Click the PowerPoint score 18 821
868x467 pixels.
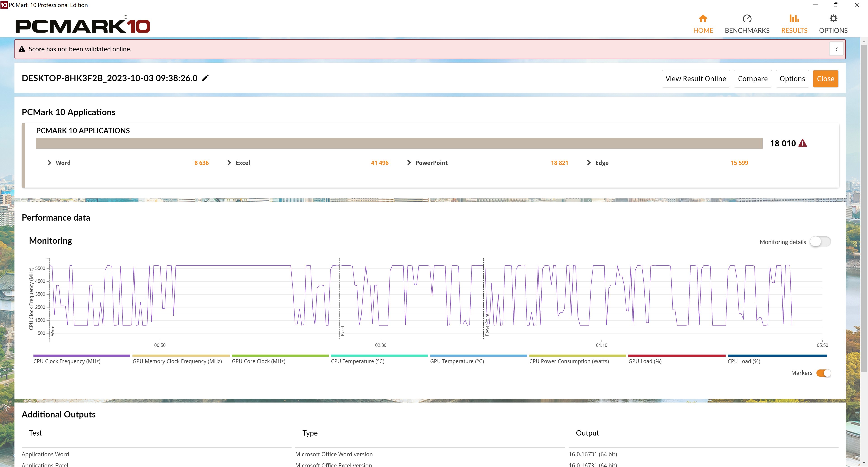[x=559, y=163]
